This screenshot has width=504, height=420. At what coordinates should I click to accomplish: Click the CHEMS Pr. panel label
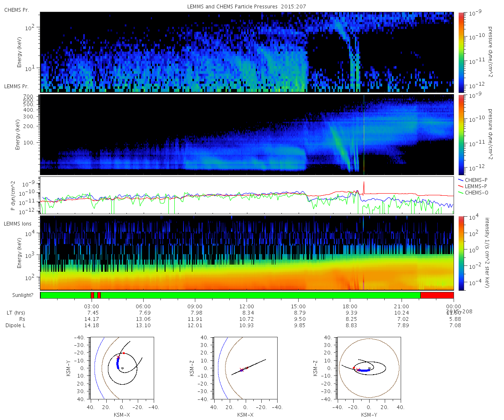pos(16,10)
